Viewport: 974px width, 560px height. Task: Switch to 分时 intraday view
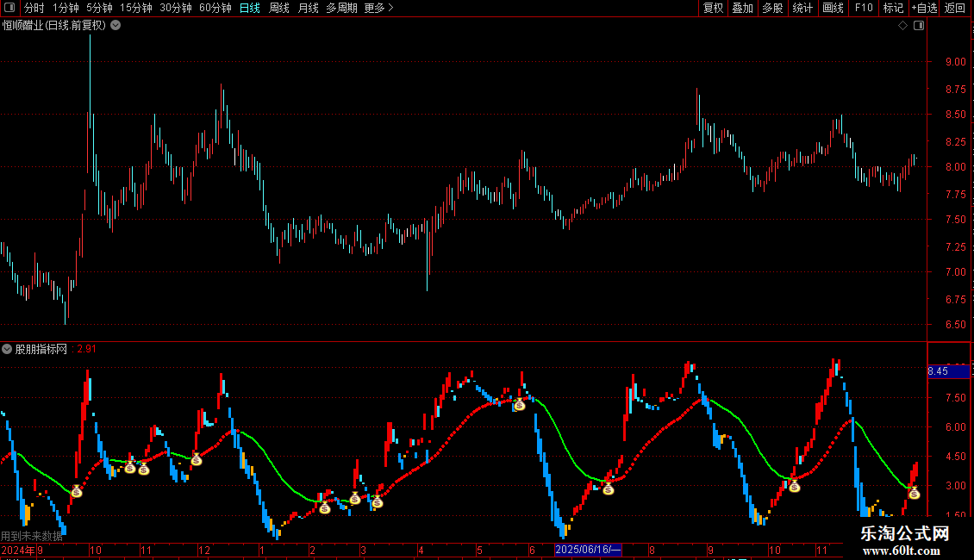(x=34, y=8)
